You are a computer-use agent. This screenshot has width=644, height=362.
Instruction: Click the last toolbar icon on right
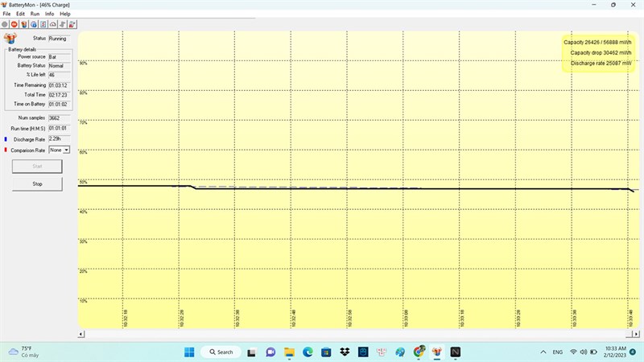(72, 24)
